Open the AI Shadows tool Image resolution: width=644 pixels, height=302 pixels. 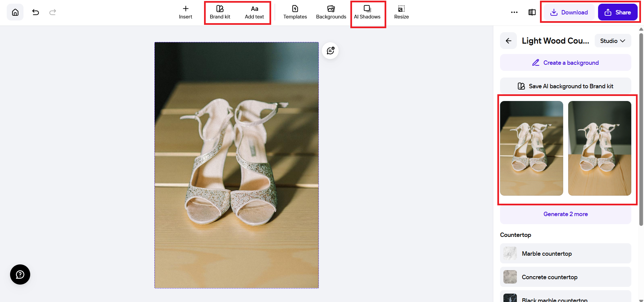(x=367, y=12)
